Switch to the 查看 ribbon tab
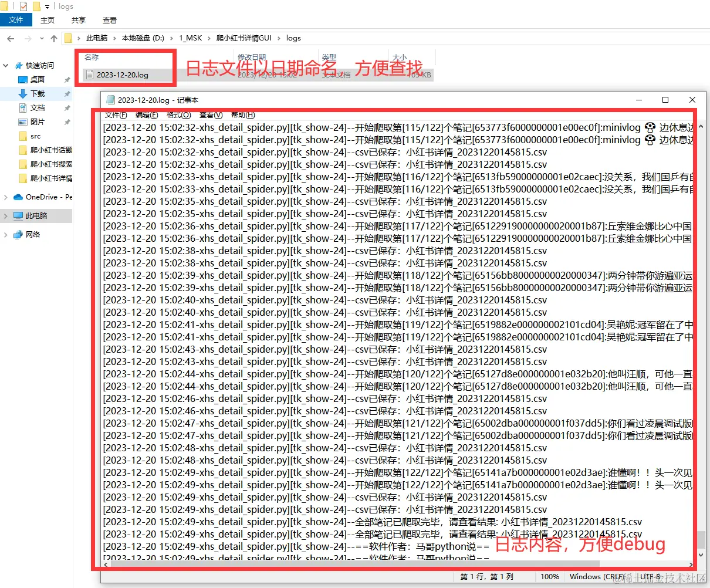 point(110,20)
